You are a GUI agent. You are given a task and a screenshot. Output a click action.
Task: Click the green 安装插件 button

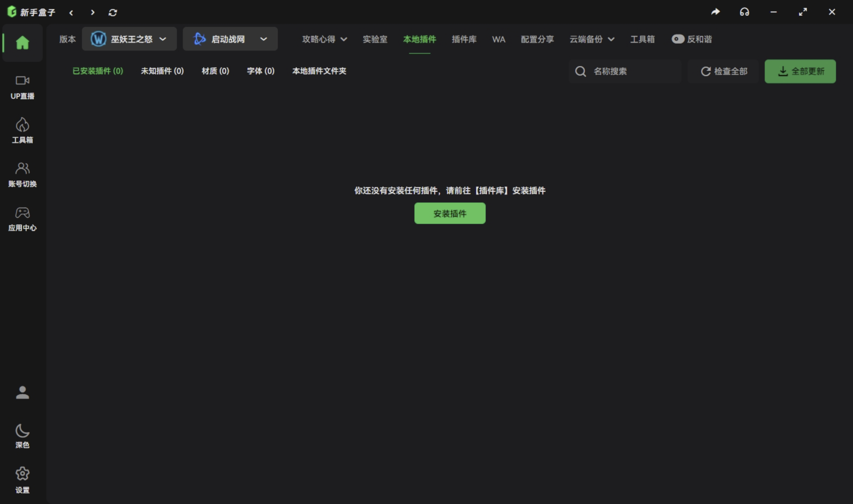coord(450,213)
